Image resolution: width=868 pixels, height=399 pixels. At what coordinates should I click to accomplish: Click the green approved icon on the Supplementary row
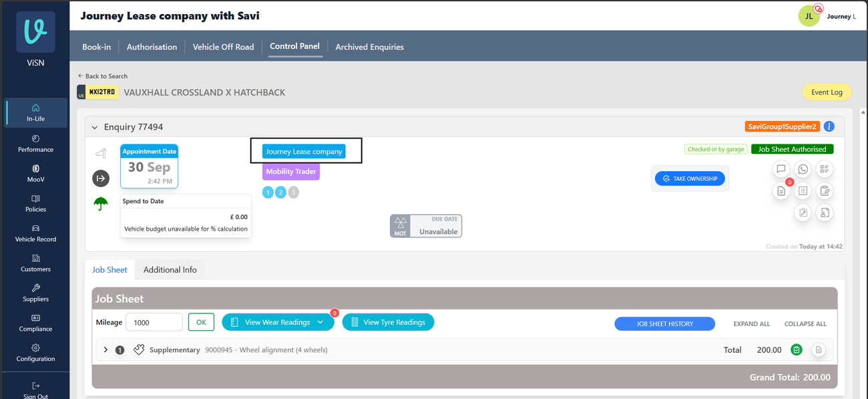click(x=797, y=350)
